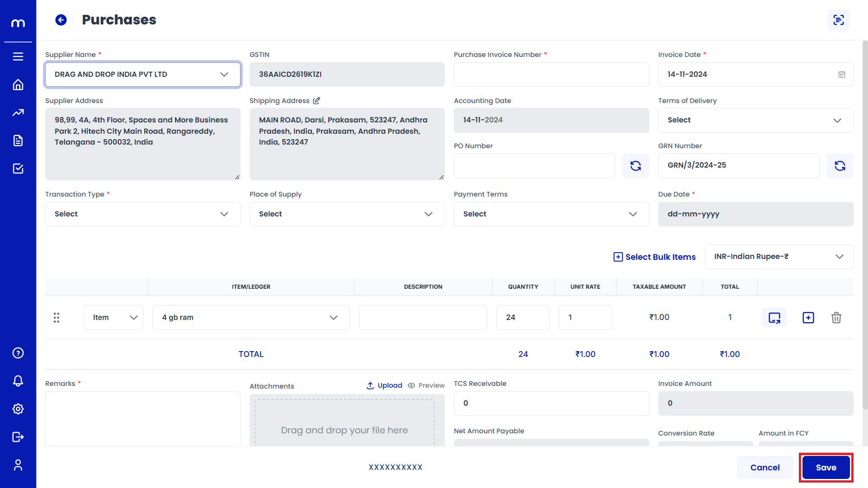Click the back arrow next to Purchases
Viewport: 868px width, 488px height.
click(x=61, y=20)
